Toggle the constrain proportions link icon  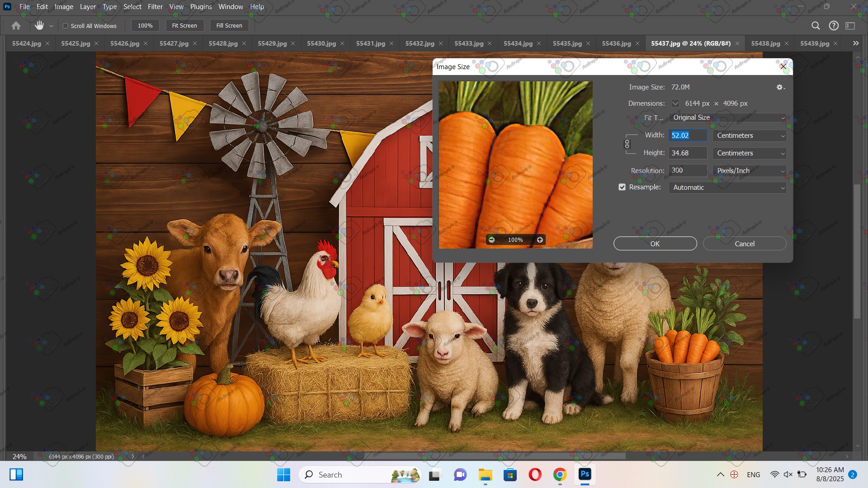(627, 144)
